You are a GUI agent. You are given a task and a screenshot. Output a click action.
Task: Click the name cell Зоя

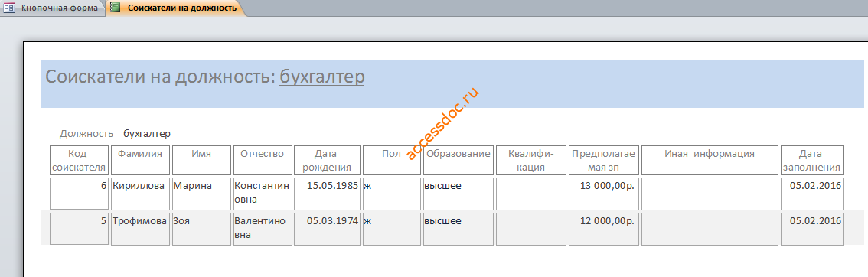[201, 229]
